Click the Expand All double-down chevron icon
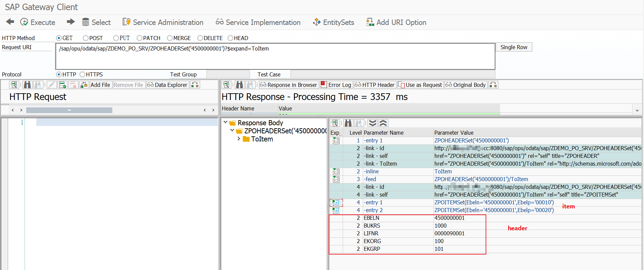This screenshot has height=270, width=644. coord(373,123)
